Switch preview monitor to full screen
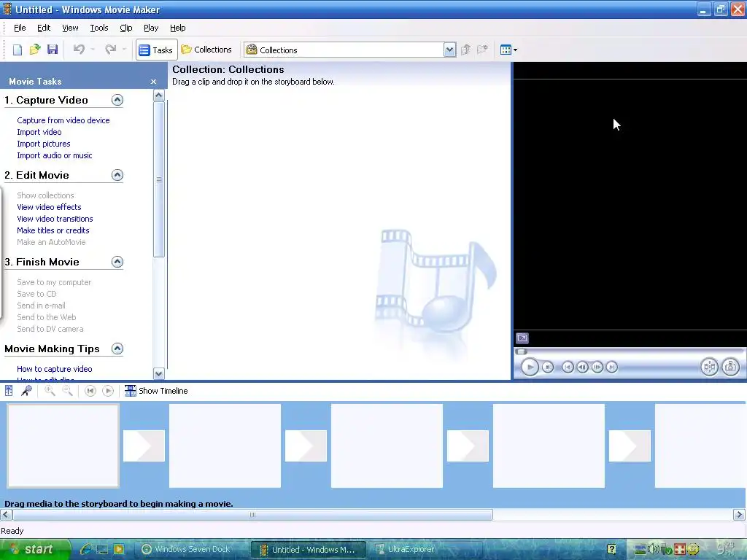Viewport: 747px width, 560px height. click(x=522, y=338)
